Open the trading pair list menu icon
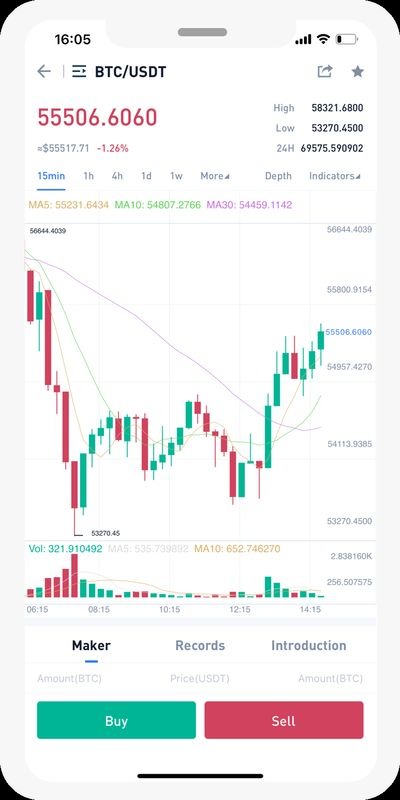 click(79, 71)
